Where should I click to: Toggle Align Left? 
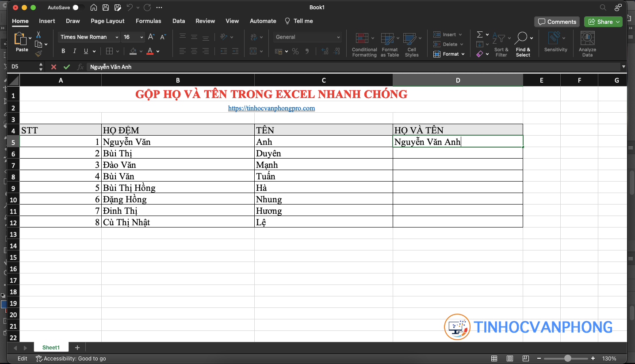tap(182, 51)
